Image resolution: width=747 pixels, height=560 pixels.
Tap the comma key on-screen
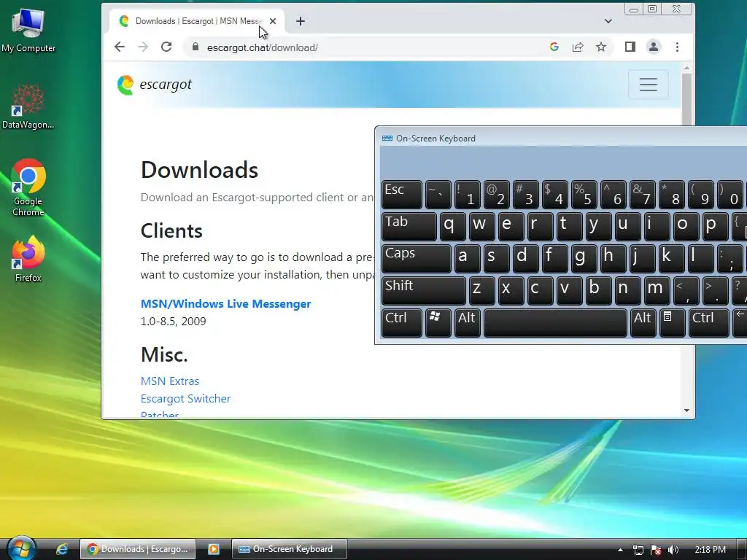coord(686,290)
